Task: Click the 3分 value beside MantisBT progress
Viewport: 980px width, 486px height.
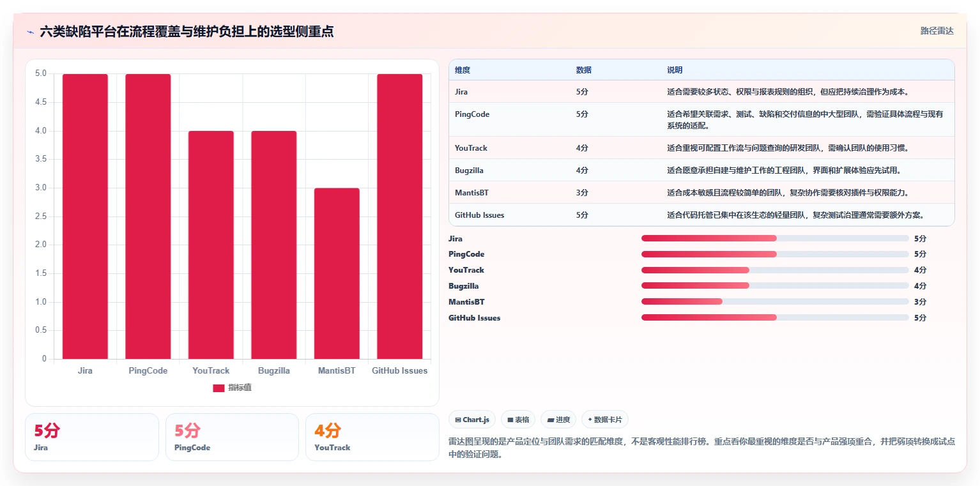Action: point(920,301)
